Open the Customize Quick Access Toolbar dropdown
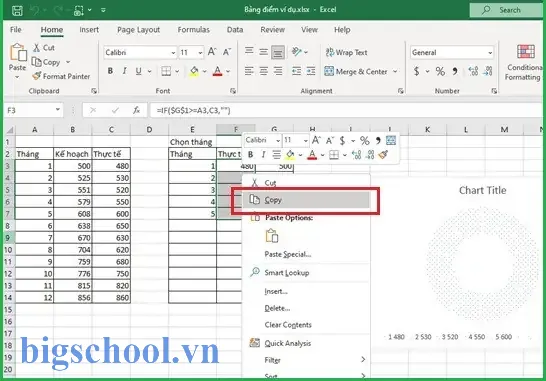This screenshot has width=546, height=381. pos(103,10)
